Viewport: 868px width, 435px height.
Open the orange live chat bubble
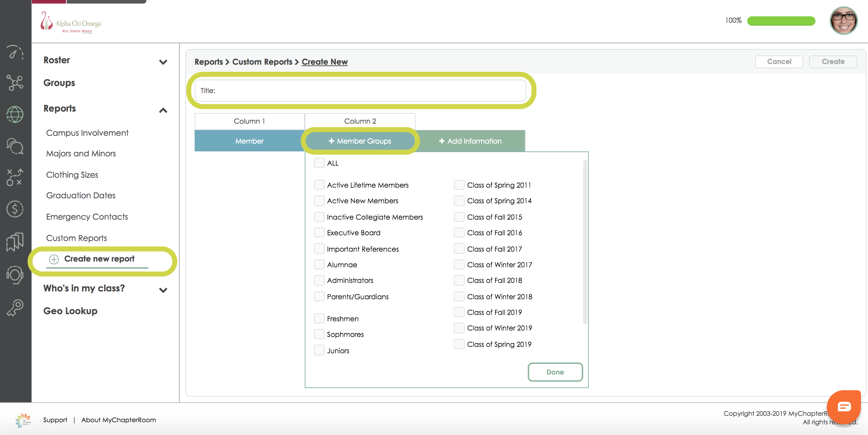843,406
